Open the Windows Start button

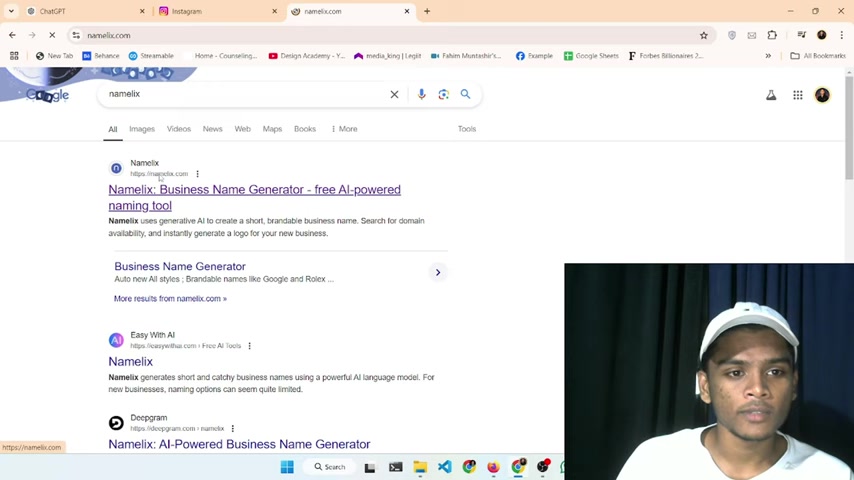point(287,467)
